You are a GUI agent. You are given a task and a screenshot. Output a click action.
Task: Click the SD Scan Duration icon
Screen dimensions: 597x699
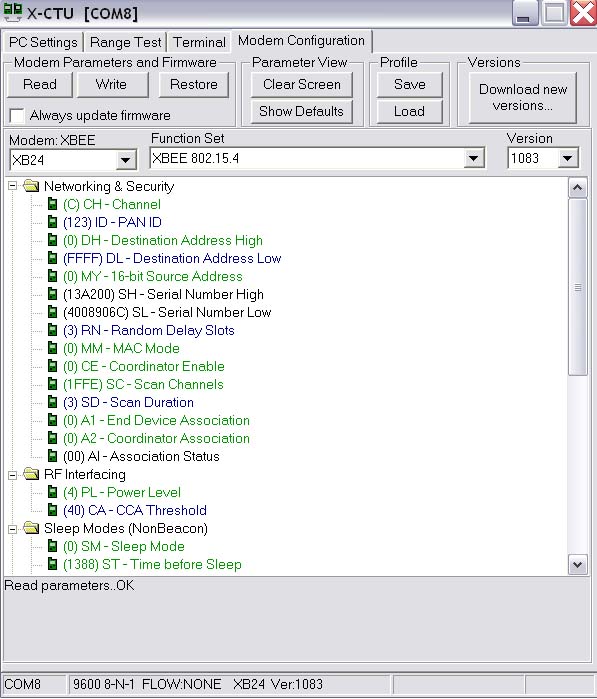pos(53,402)
